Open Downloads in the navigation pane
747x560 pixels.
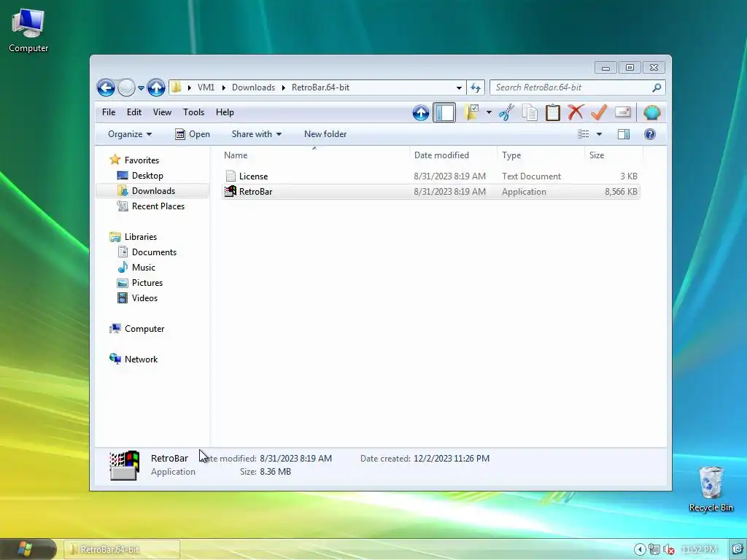click(x=153, y=191)
